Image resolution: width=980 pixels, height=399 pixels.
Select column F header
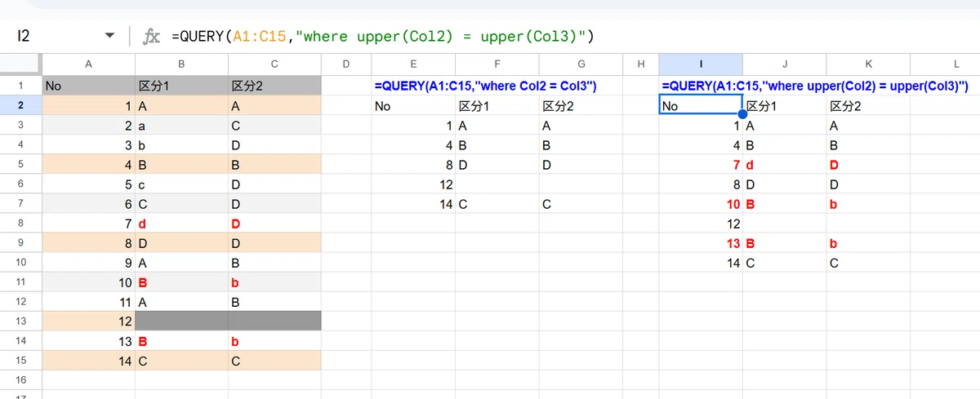(497, 64)
